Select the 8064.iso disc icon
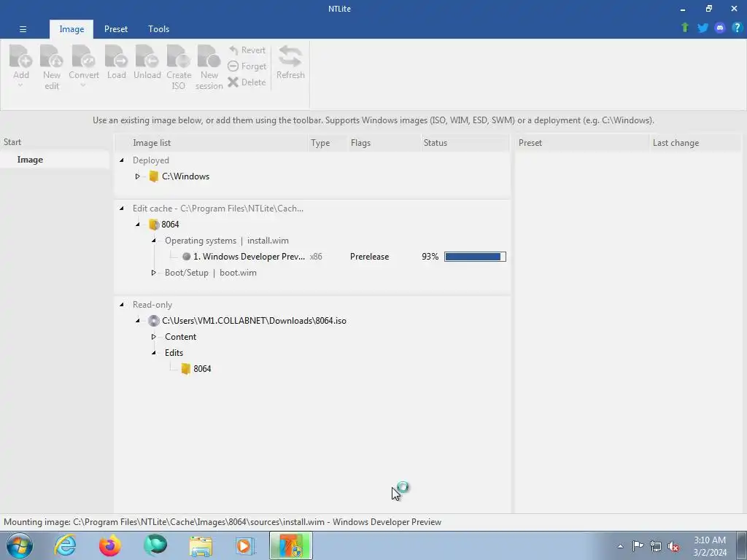The image size is (747, 560). [153, 321]
